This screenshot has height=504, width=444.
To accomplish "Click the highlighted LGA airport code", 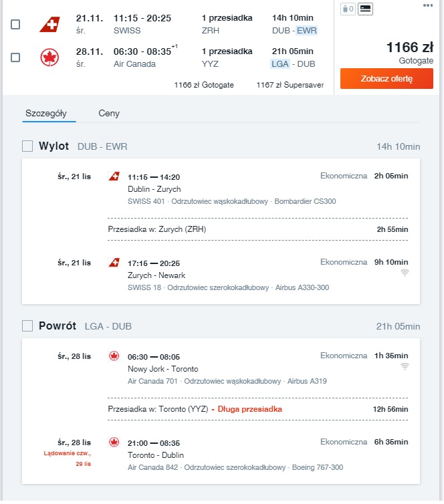I will 280,64.
